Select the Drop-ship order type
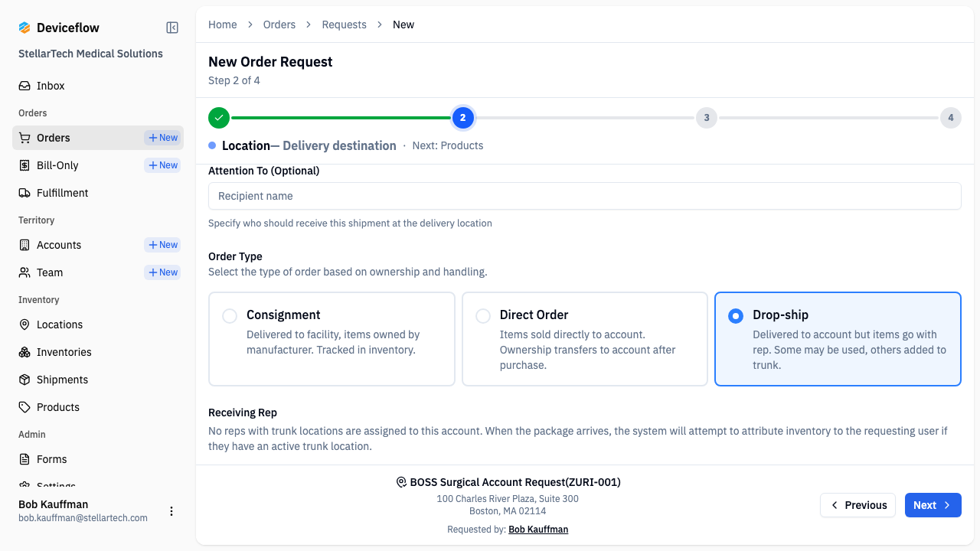 [838, 339]
